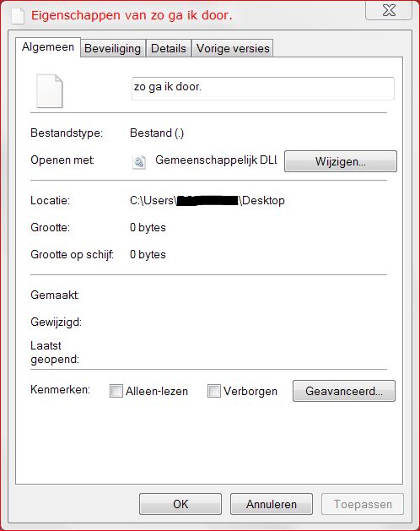Close the Eigenschappen dialog with X
Image resolution: width=420 pixels, height=531 pixels.
[389, 10]
